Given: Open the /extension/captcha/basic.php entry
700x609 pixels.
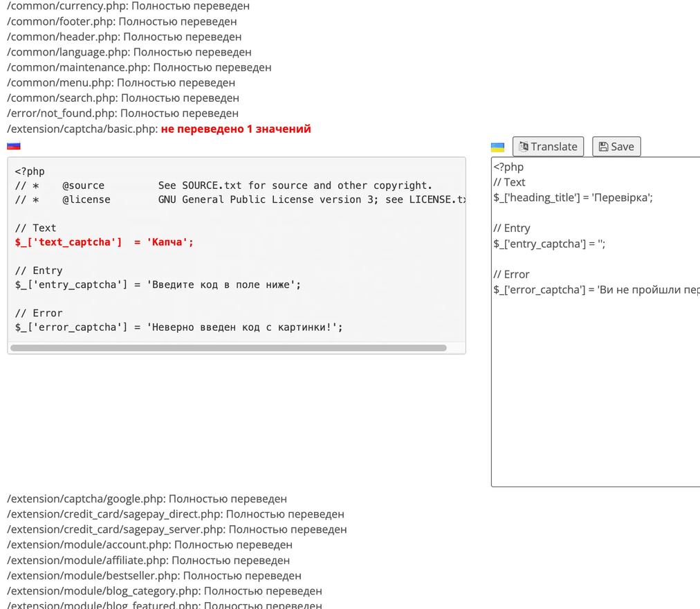Looking at the screenshot, I should 159,129.
